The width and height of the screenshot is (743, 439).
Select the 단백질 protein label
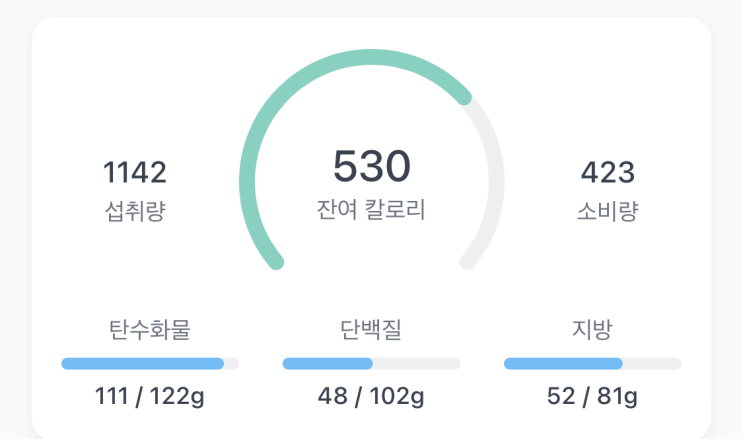[371, 328]
